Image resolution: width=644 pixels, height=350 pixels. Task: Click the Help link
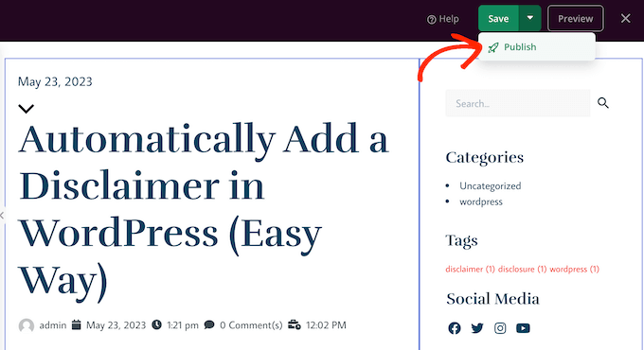tap(443, 19)
